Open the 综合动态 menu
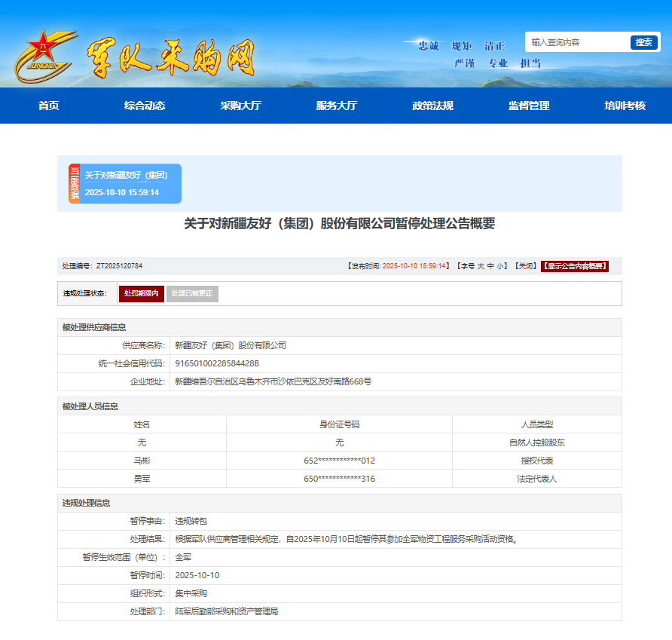Screen dimensions: 672x640 [145, 106]
